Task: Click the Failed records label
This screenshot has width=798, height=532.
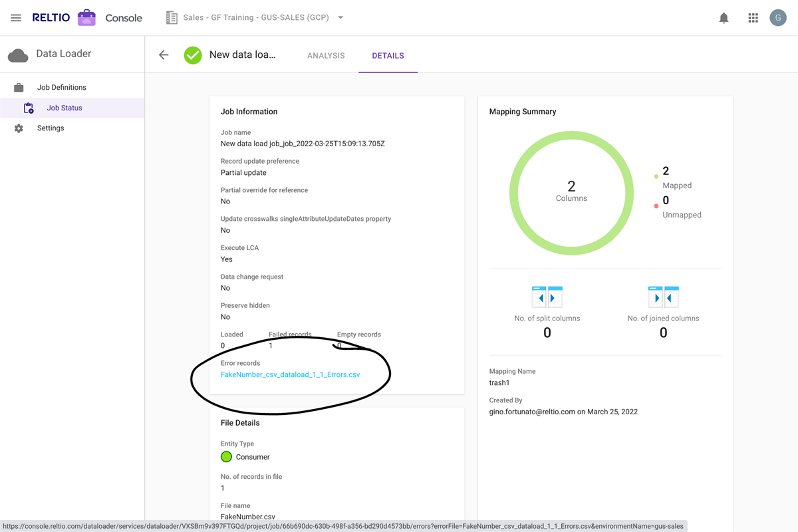Action: 290,334
